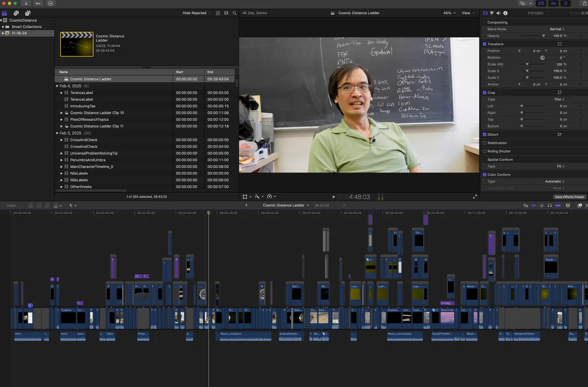
Task: Open the Hide Rejected filter dropdown
Action: [x=196, y=13]
